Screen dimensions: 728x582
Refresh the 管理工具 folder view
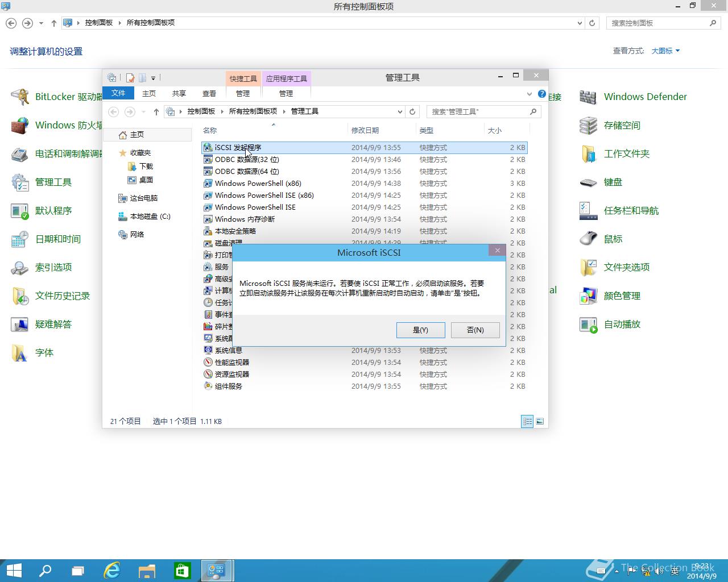tap(412, 111)
